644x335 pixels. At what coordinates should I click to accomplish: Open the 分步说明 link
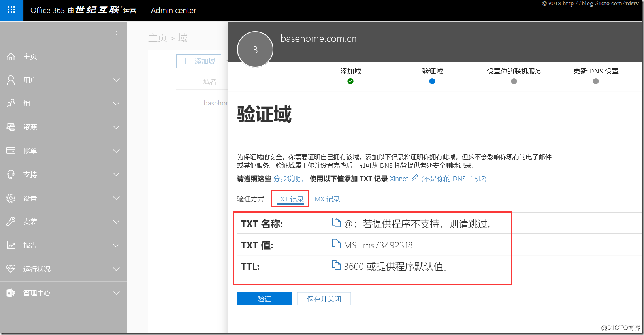tap(287, 179)
